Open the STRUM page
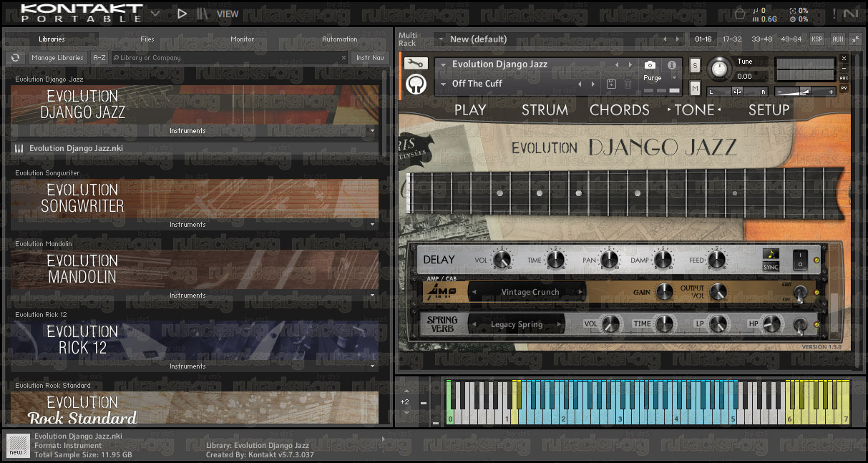This screenshot has width=868, height=463. pyautogui.click(x=545, y=110)
